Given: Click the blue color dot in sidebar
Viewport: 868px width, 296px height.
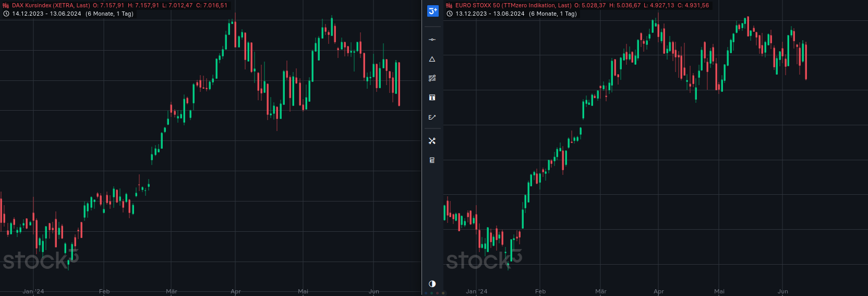Looking at the screenshot, I should (x=426, y=293).
